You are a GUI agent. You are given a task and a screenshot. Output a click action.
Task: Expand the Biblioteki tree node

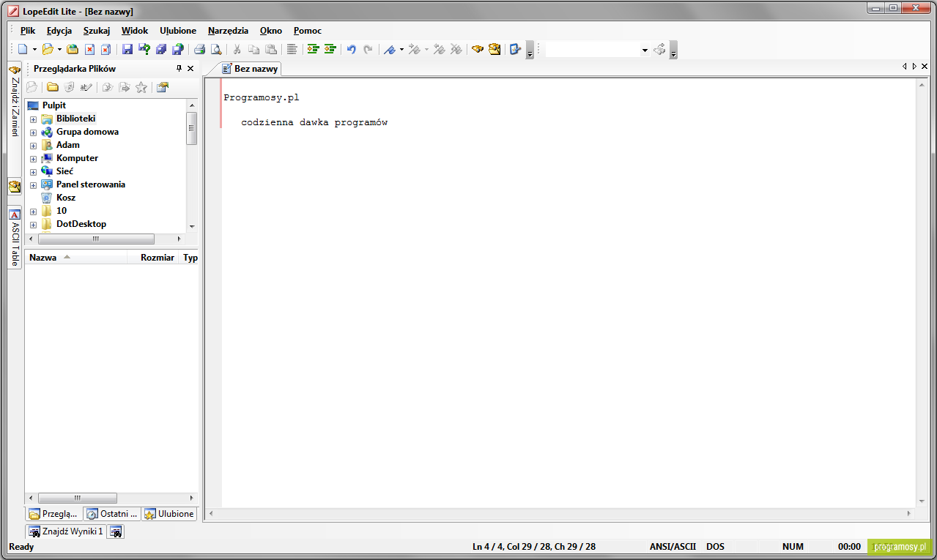coord(33,119)
